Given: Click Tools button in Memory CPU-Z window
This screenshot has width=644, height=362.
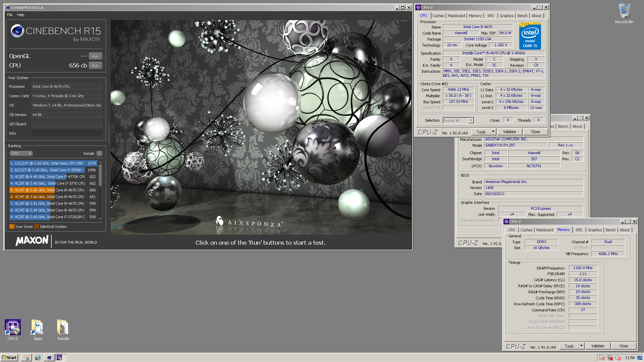Looking at the screenshot, I should [569, 346].
